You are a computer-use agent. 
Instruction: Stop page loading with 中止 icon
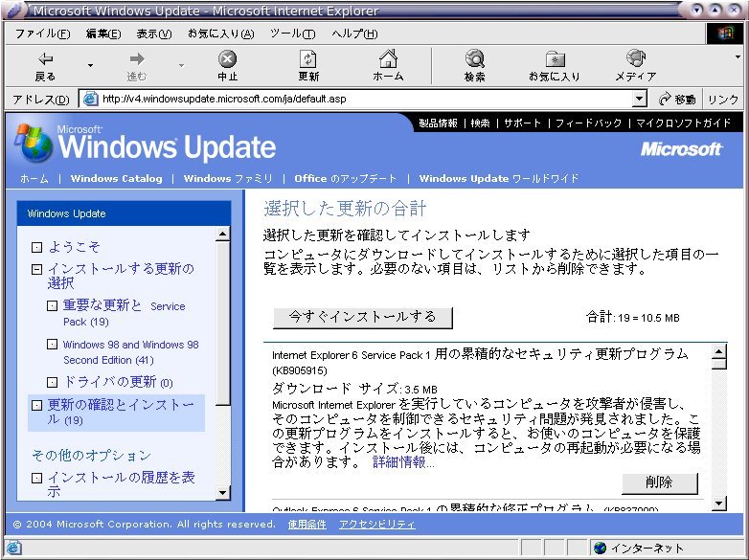coord(227,58)
